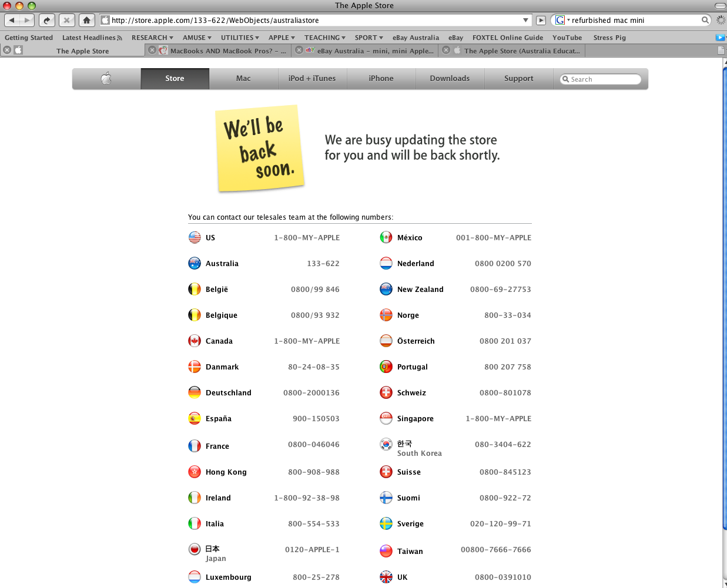Click the Australia flag icon

pyautogui.click(x=195, y=263)
